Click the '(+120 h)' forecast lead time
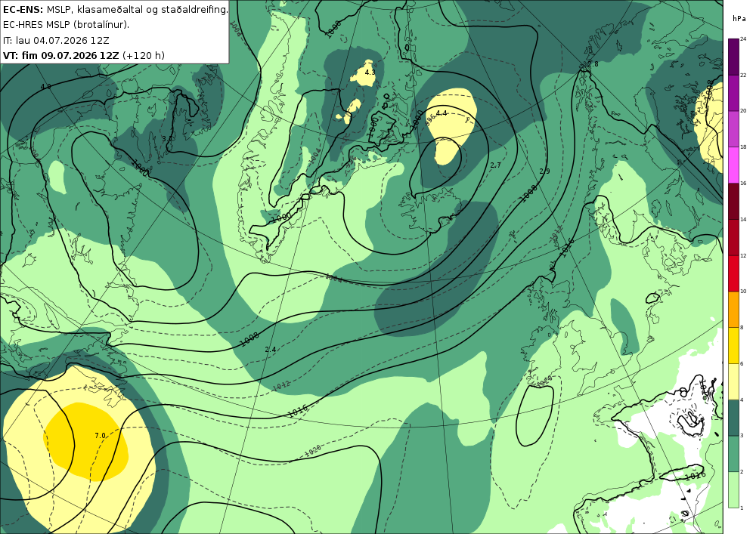Image resolution: width=756 pixels, height=534 pixels. pos(144,55)
